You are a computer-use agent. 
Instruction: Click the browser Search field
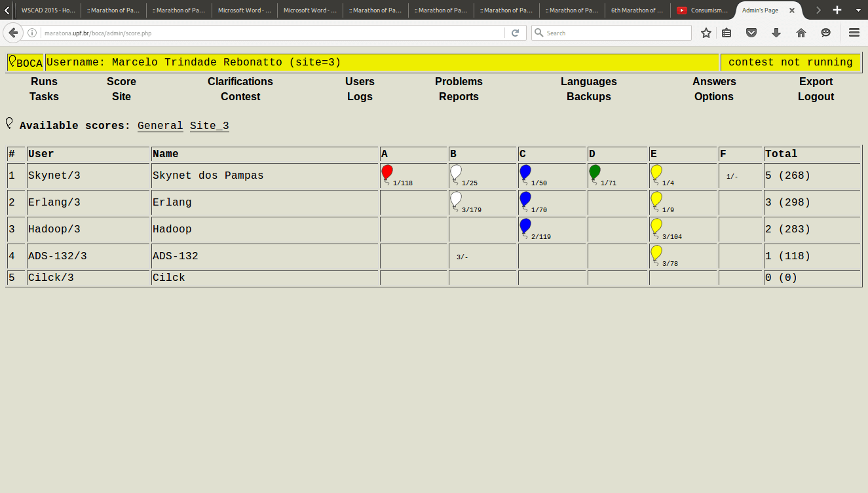tap(611, 33)
